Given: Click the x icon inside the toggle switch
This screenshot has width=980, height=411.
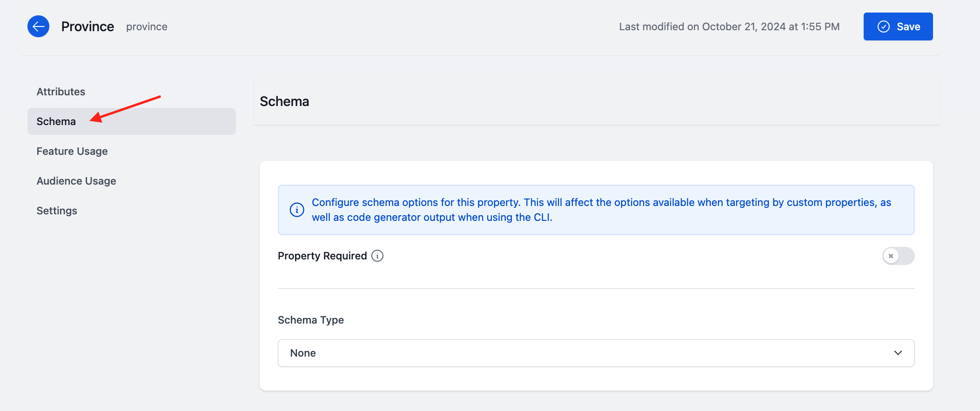Looking at the screenshot, I should pos(891,256).
